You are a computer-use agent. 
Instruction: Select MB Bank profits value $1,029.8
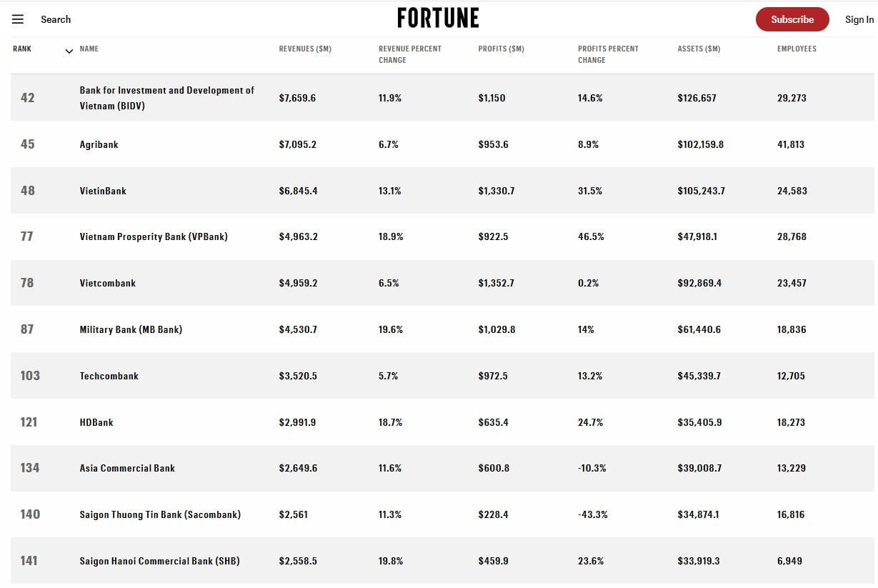point(497,329)
